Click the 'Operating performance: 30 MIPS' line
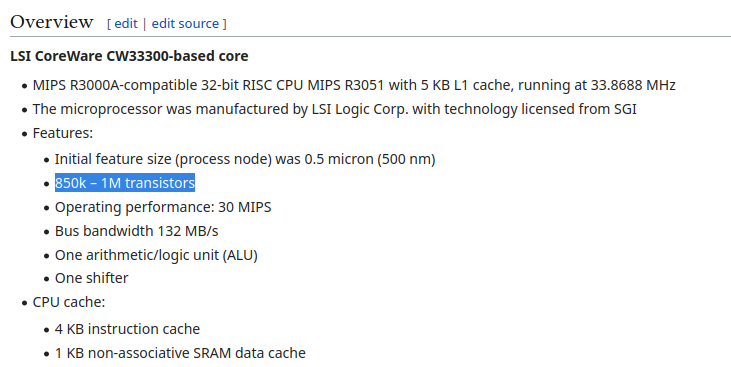This screenshot has height=367, width=731. point(163,207)
